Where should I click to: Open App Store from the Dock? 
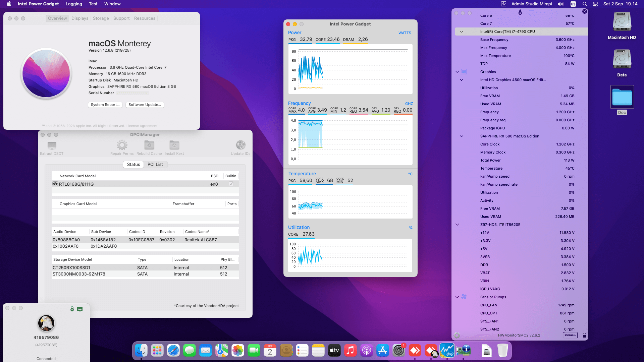(383, 351)
